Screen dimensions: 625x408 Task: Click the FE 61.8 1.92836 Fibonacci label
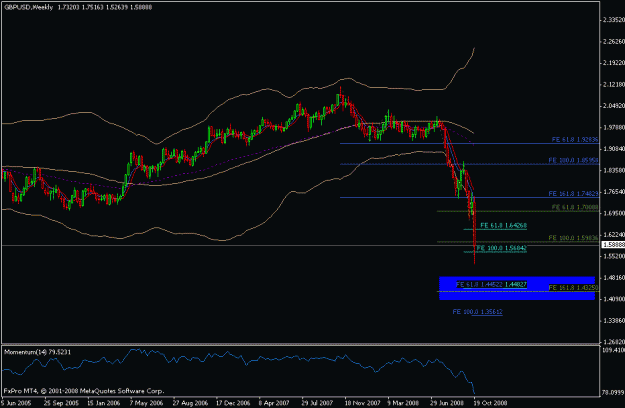click(x=575, y=139)
